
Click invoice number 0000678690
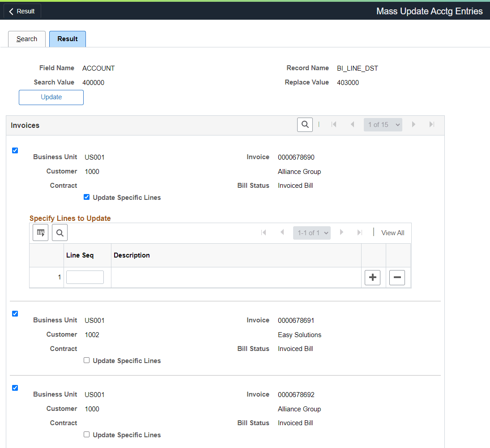click(x=296, y=157)
